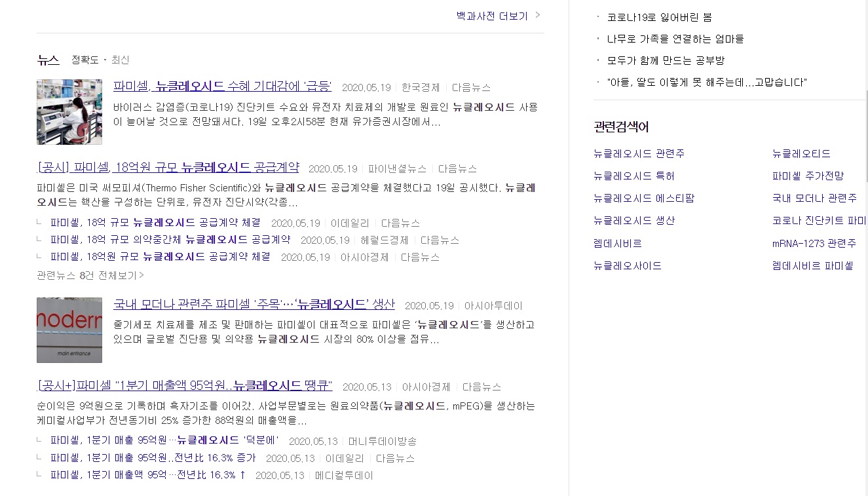
Task: Sort news by 정확도
Action: pos(85,60)
